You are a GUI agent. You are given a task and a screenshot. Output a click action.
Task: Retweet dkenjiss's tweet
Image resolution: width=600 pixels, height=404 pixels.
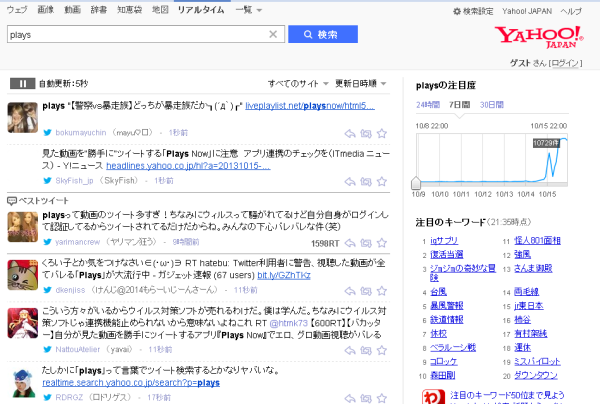point(366,291)
